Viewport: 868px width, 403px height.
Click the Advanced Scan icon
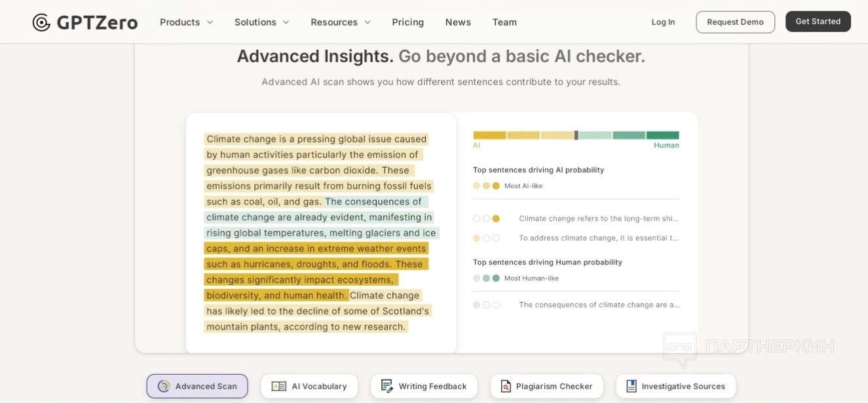pyautogui.click(x=164, y=386)
